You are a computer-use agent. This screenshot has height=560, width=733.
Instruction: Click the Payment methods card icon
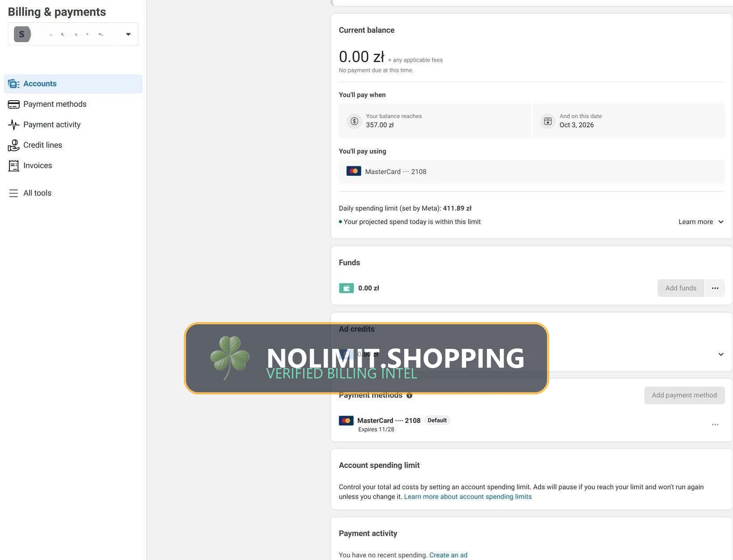tap(14, 104)
